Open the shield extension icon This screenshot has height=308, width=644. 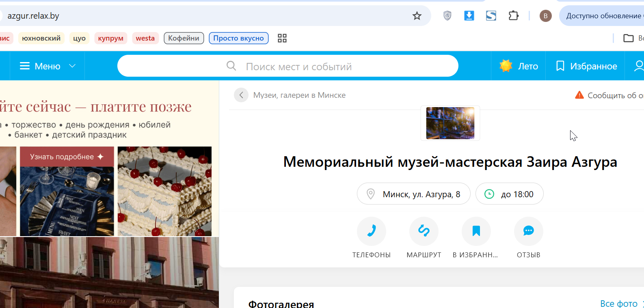point(447,16)
